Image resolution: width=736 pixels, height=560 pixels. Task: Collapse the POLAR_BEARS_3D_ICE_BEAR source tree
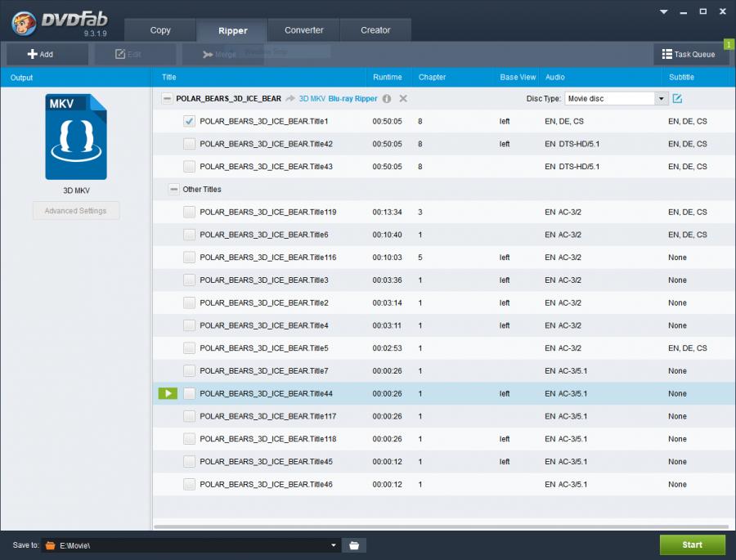pos(167,99)
